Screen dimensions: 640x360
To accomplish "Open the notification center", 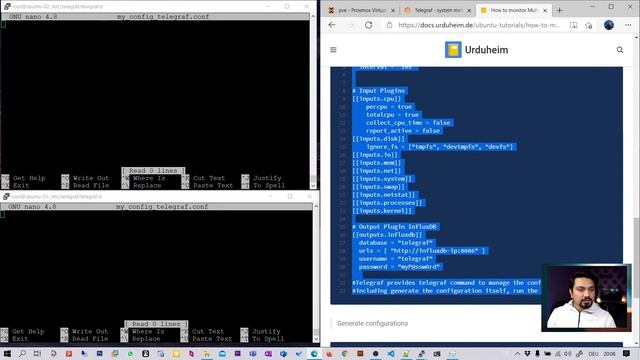I will click(627, 354).
